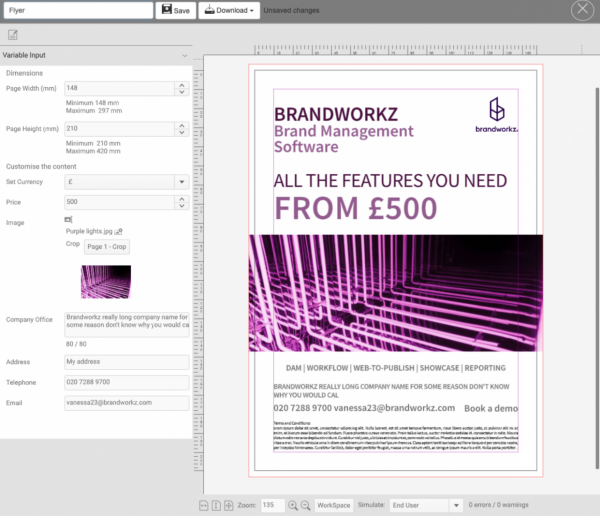The height and width of the screenshot is (516, 600).
Task: Click the fit-to-height icon in bottom toolbar
Action: click(216, 505)
